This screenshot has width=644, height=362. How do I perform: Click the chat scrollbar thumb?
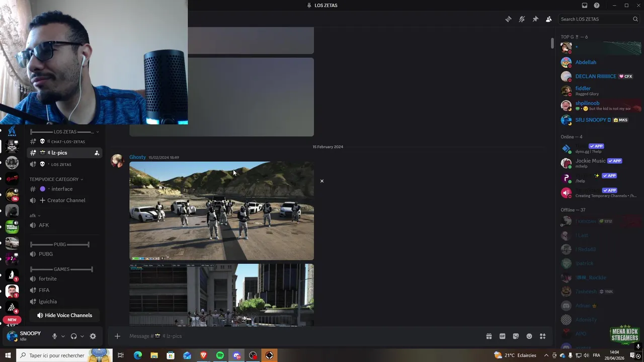552,43
